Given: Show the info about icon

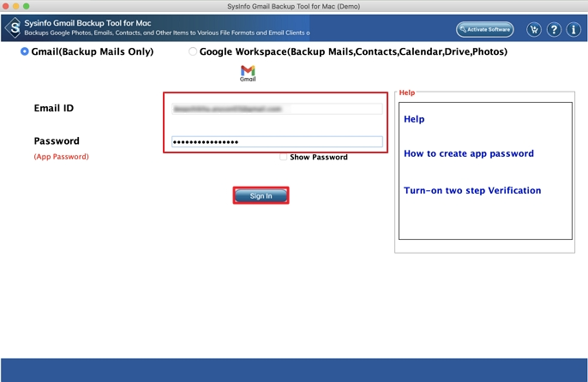Looking at the screenshot, I should pos(573,29).
